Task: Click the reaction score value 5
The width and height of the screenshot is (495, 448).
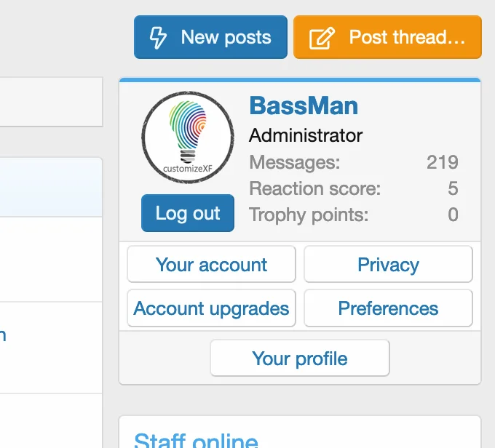Action: pyautogui.click(x=453, y=189)
